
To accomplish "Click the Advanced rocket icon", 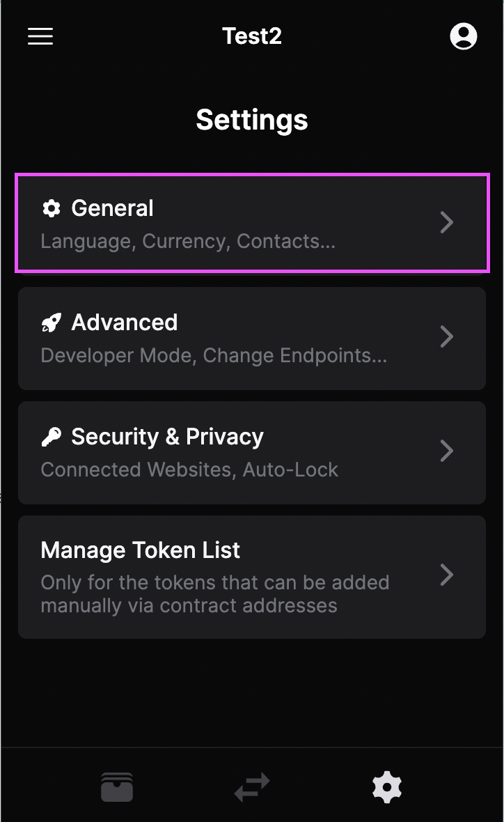I will coord(52,323).
